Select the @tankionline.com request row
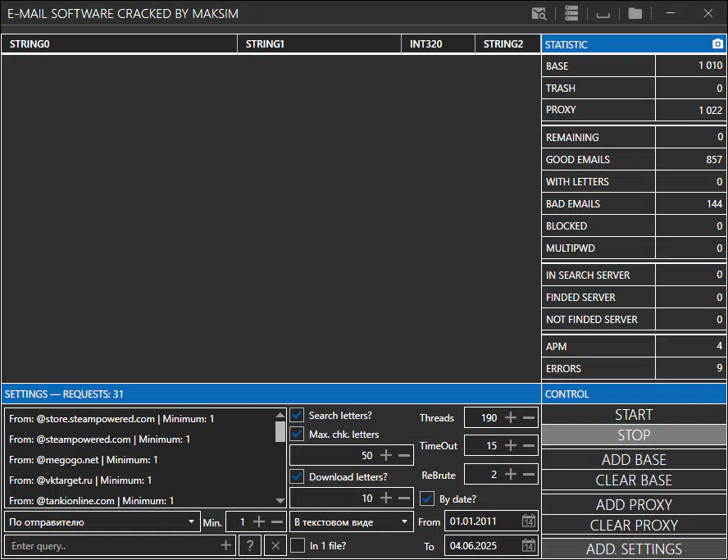Screen dimensions: 728x560 coord(140,500)
